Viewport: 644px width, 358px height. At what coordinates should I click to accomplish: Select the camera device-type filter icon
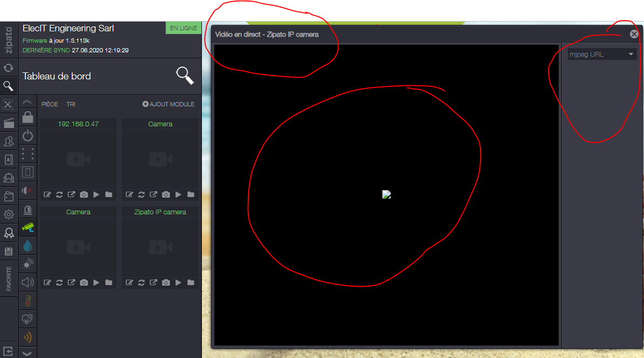[x=28, y=227]
